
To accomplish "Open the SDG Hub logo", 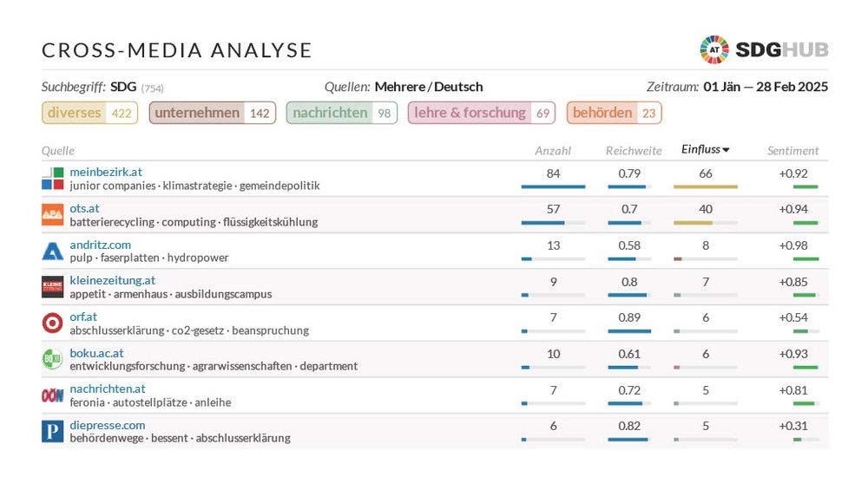I will coord(764,49).
